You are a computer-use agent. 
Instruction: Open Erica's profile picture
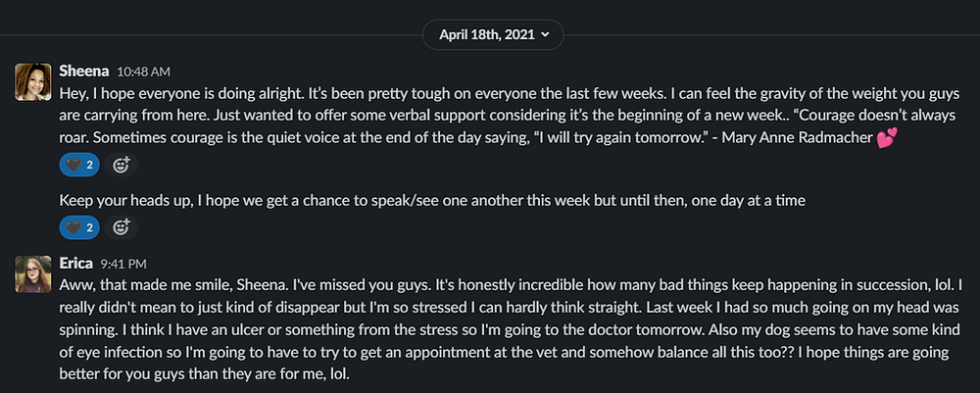[x=32, y=274]
